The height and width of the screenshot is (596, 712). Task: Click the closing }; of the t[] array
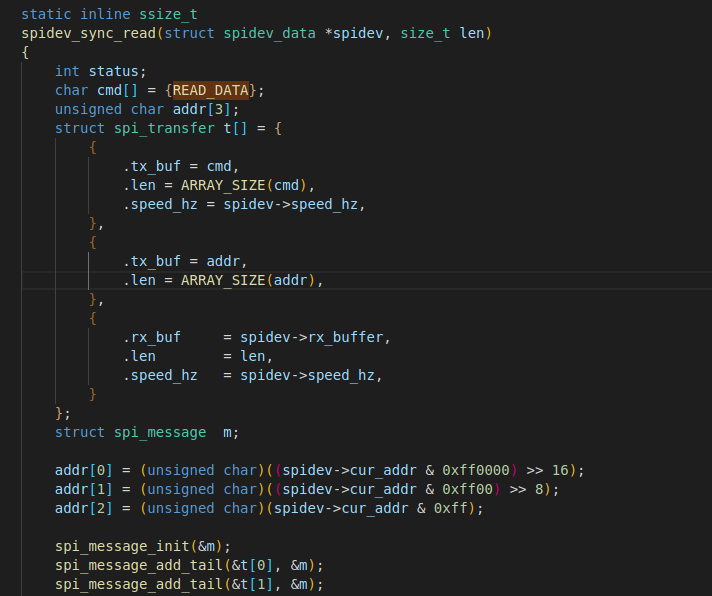click(x=63, y=413)
